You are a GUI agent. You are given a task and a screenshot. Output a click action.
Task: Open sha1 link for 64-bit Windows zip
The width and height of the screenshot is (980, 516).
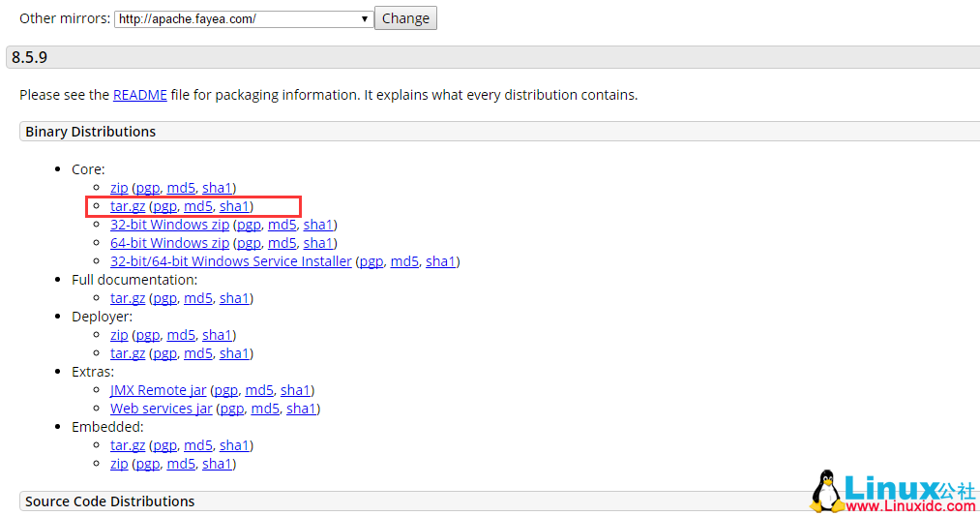[317, 243]
